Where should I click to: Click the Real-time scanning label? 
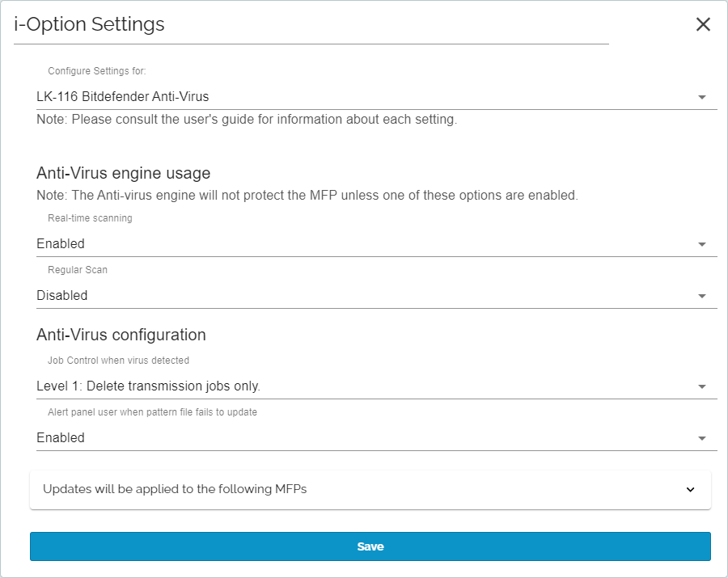[90, 218]
